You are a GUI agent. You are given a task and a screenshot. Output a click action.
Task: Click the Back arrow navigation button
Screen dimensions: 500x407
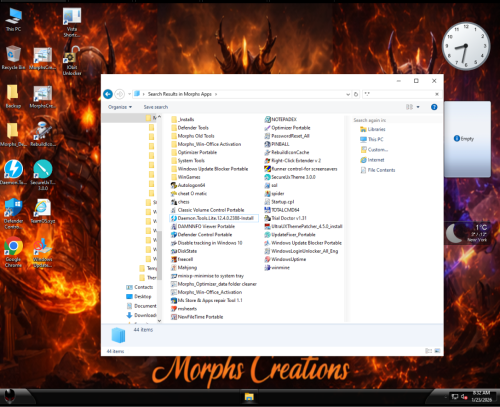[108, 94]
